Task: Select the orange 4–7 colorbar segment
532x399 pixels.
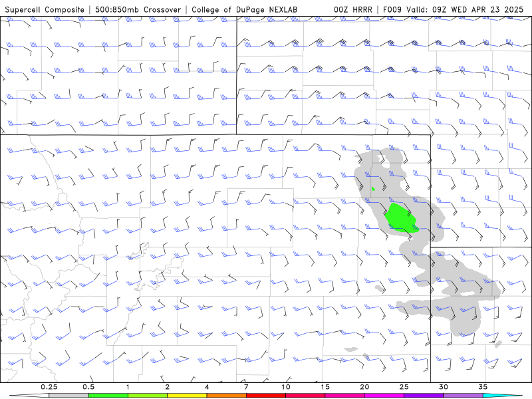Action: [x=226, y=396]
